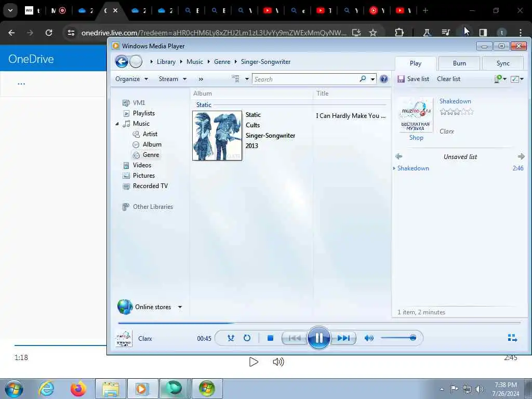
Task: Go to next list arrow
Action: (x=521, y=156)
